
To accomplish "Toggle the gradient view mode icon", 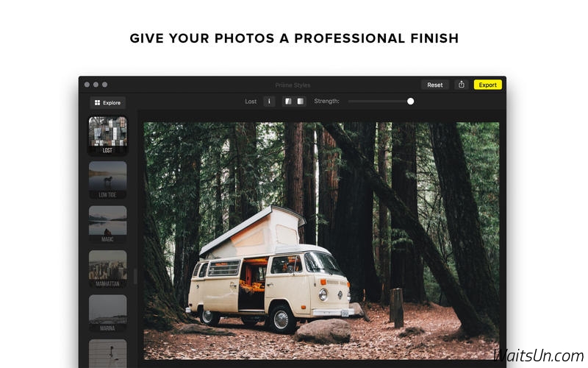I will (301, 102).
